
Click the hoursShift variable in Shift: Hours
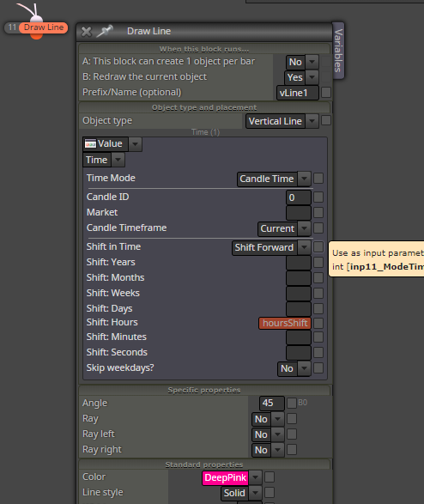click(x=285, y=323)
